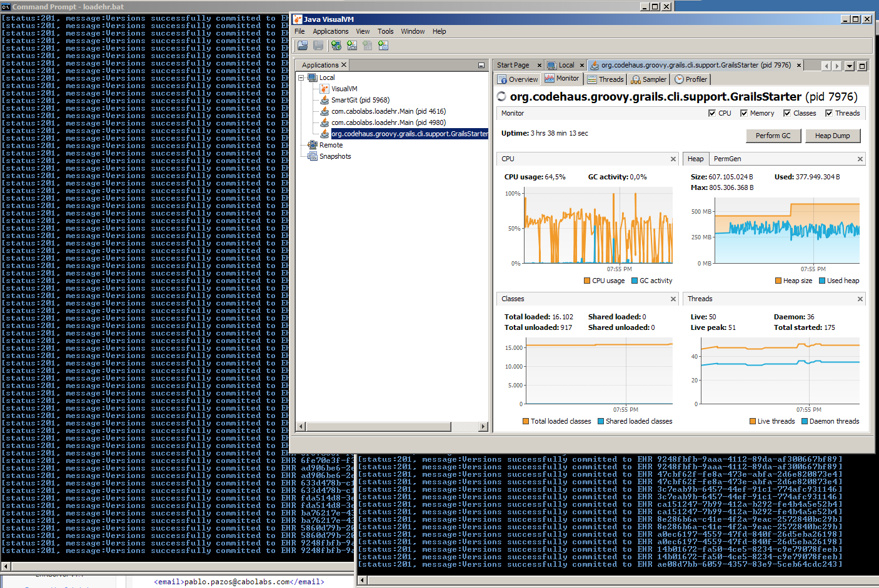879x588 pixels.
Task: Open the Applications menu
Action: [331, 31]
